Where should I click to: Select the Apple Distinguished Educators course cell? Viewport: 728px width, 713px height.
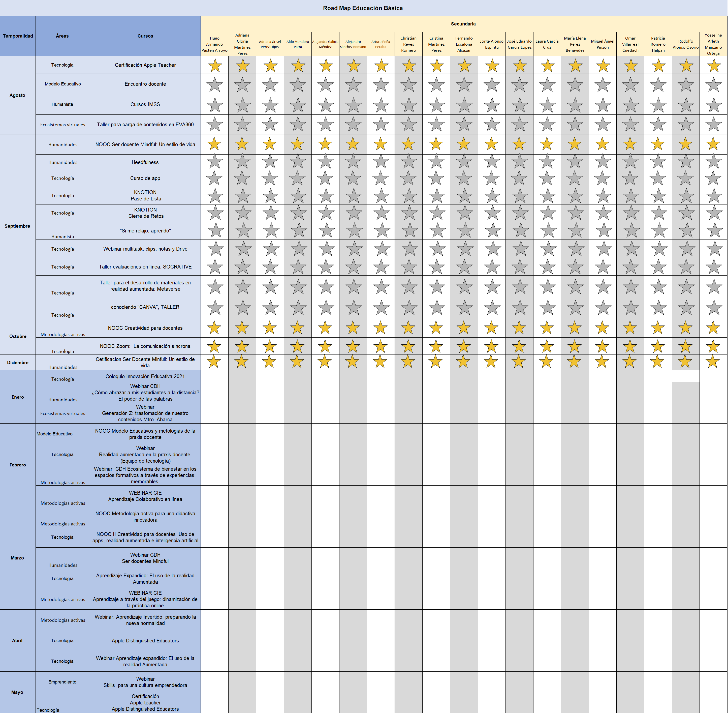pyautogui.click(x=145, y=640)
